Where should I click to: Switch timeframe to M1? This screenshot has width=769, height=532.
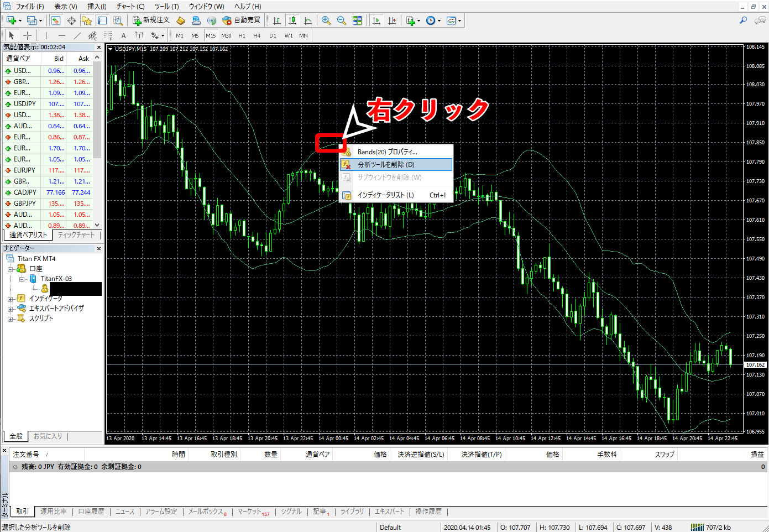point(180,35)
